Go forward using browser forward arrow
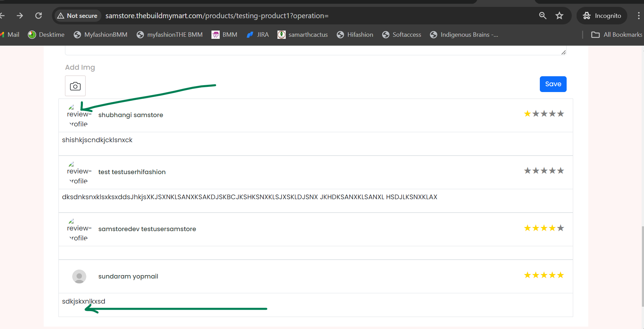This screenshot has width=644, height=329. click(20, 16)
